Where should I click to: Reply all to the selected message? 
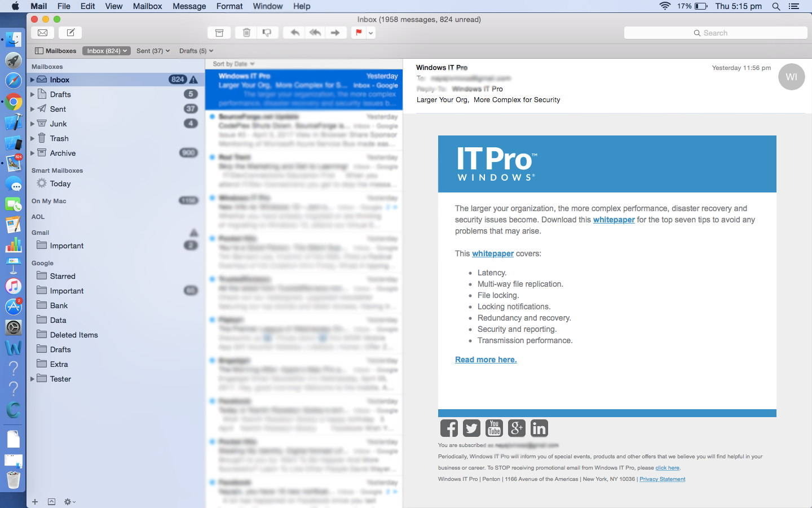pyautogui.click(x=315, y=33)
